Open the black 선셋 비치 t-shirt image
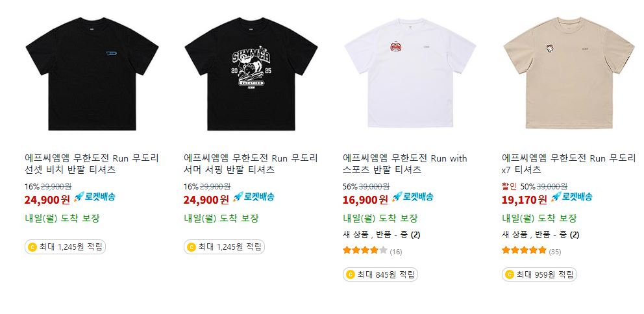644x314 pixels. click(92, 74)
